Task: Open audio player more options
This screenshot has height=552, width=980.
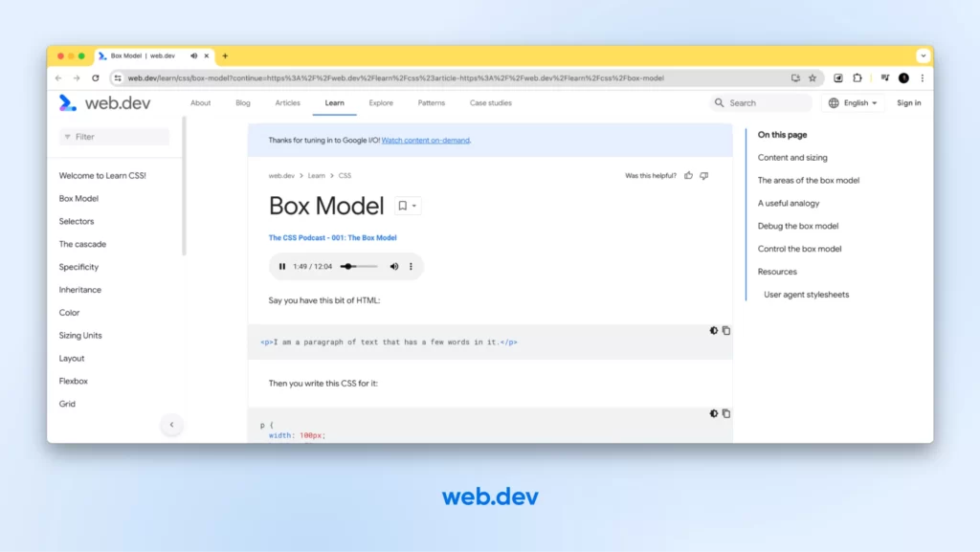Action: (411, 267)
